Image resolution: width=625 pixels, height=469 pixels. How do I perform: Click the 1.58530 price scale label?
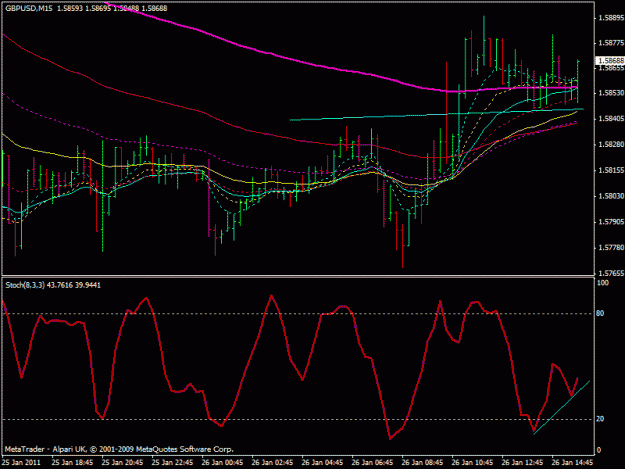point(611,93)
